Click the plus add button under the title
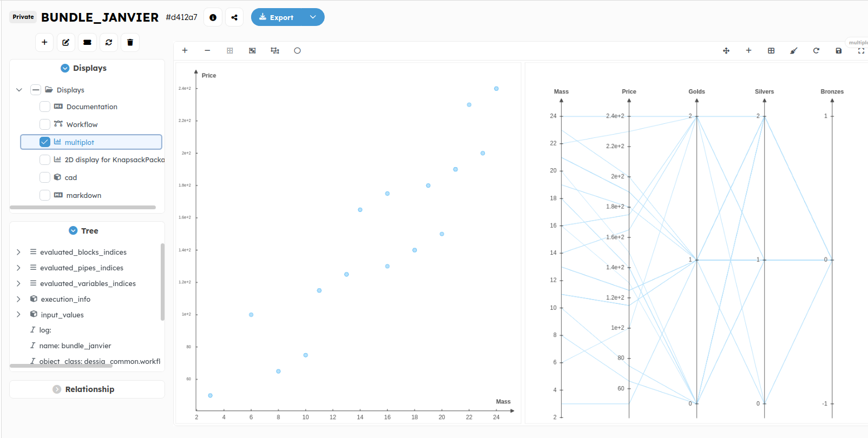Viewport: 868px width, 438px height. [44, 42]
